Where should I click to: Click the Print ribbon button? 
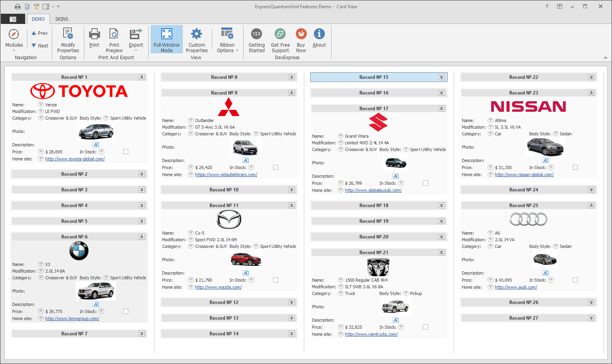(x=94, y=38)
